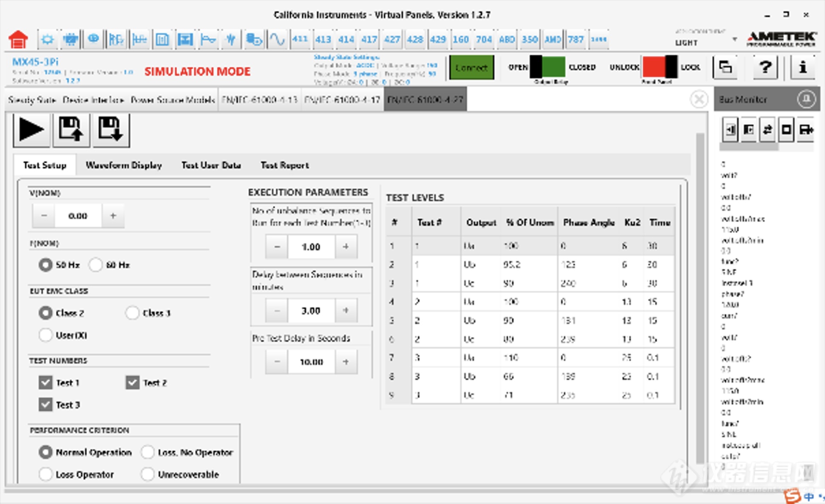Open the 429 test toolbar icon

tap(438, 39)
